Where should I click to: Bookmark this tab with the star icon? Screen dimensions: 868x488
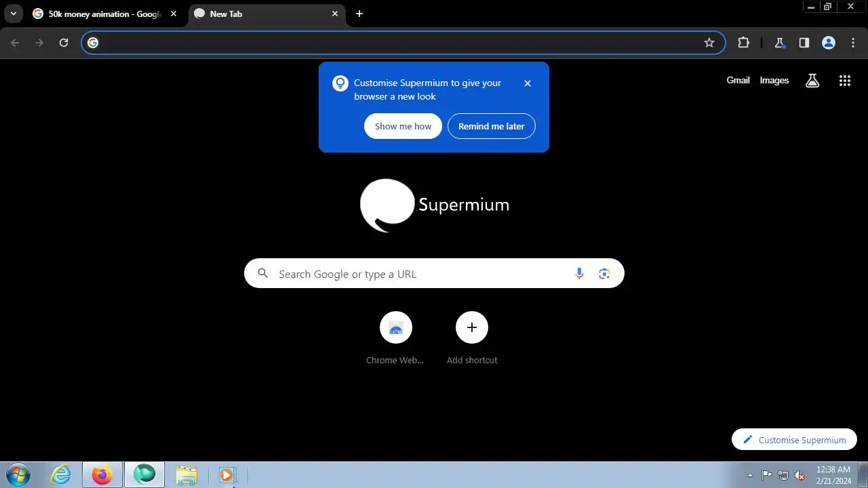(709, 43)
